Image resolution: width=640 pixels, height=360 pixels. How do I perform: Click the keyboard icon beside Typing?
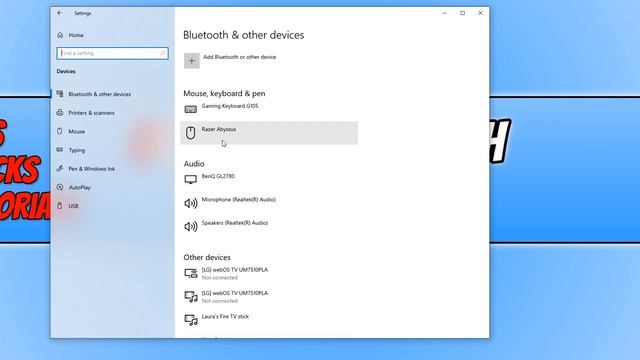[x=60, y=150]
